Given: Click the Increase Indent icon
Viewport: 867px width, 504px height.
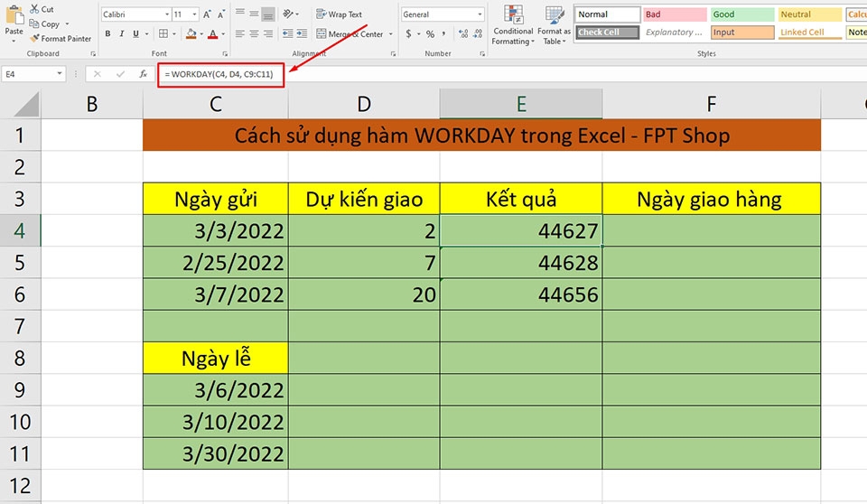Looking at the screenshot, I should click(x=302, y=33).
